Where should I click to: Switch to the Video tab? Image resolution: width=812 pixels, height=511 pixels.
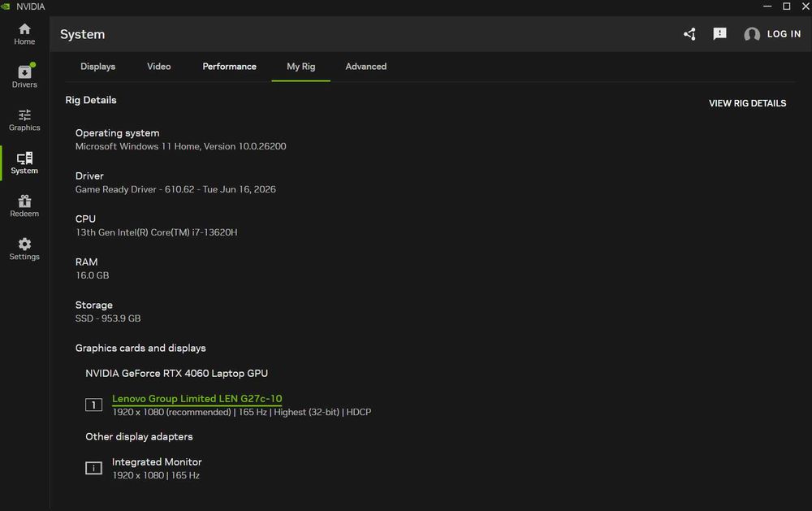coord(158,67)
